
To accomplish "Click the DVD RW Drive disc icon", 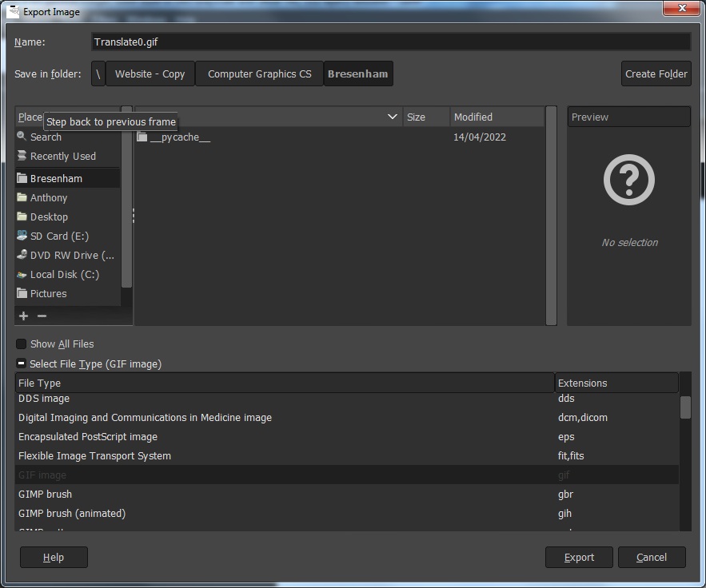I will click(x=22, y=255).
